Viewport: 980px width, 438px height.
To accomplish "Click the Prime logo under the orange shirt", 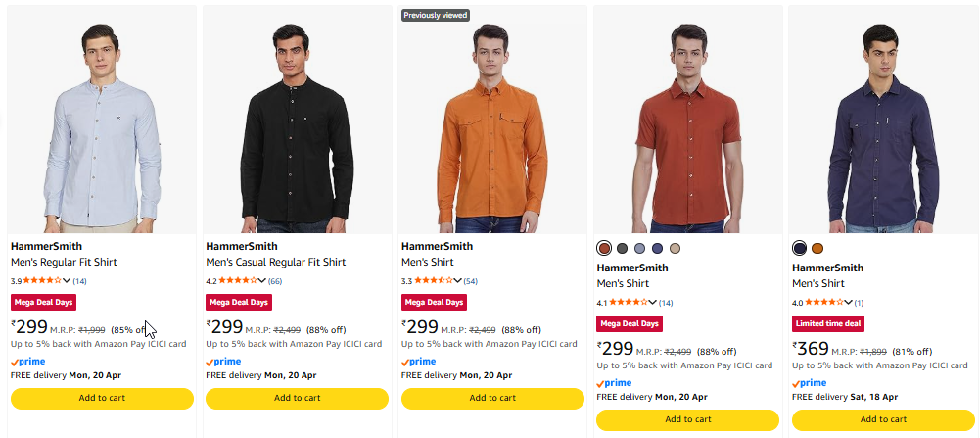I will click(x=418, y=362).
